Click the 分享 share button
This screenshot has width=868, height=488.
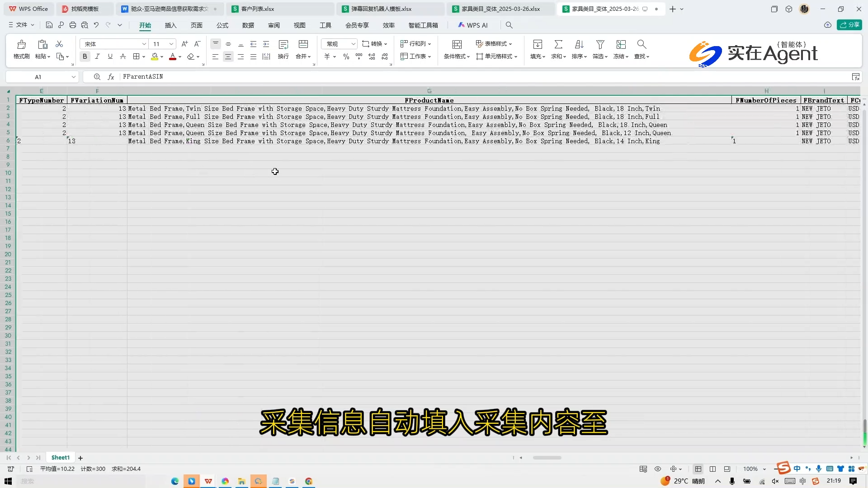click(849, 25)
